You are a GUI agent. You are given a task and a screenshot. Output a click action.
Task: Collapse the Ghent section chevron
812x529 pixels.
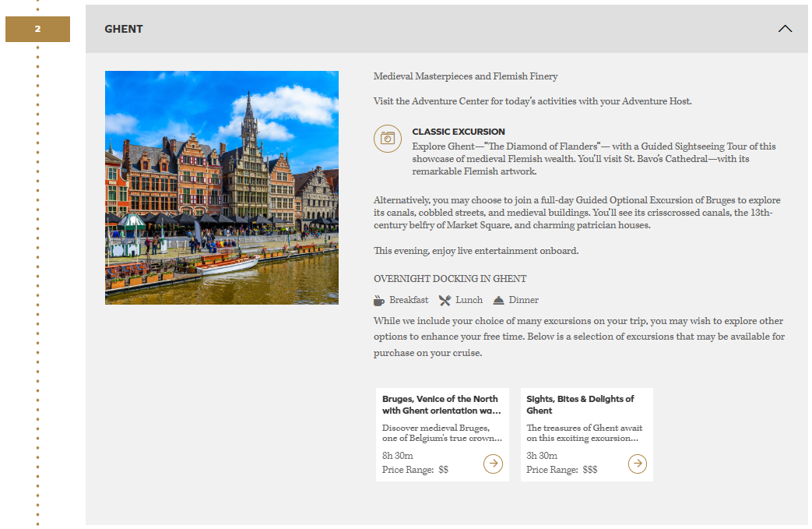click(785, 29)
